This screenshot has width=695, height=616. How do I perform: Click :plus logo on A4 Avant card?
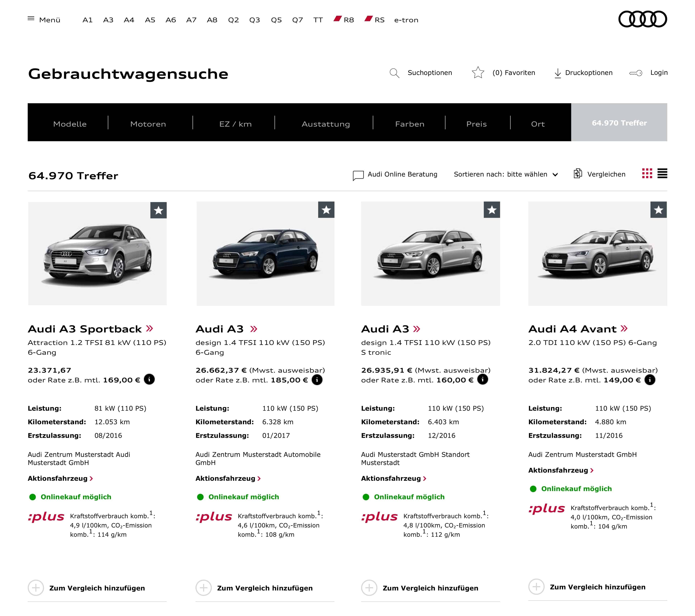(546, 509)
